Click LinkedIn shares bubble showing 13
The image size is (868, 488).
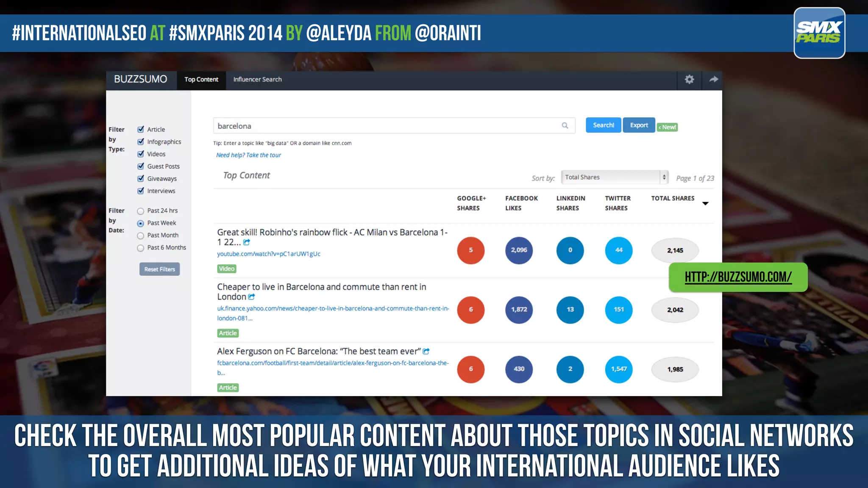pos(570,310)
